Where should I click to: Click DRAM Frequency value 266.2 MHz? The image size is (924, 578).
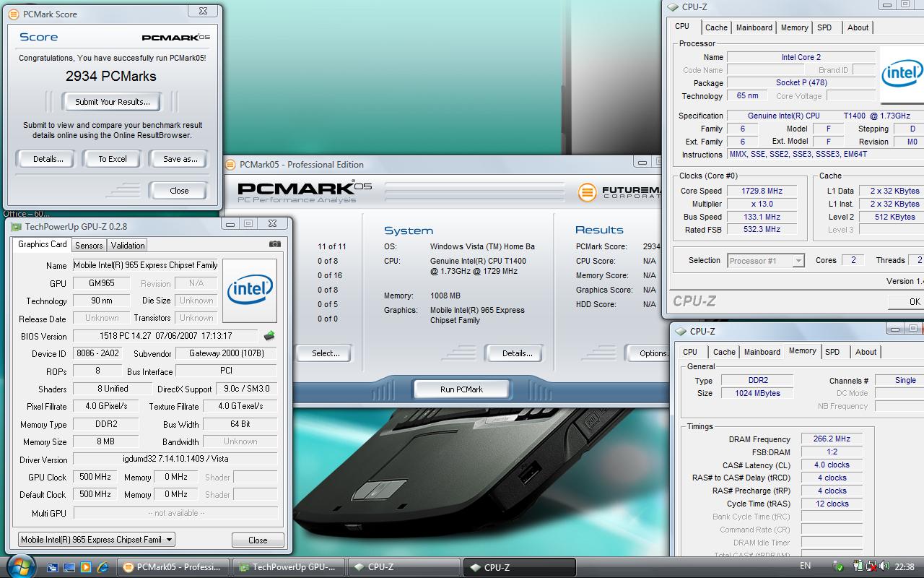coord(832,439)
